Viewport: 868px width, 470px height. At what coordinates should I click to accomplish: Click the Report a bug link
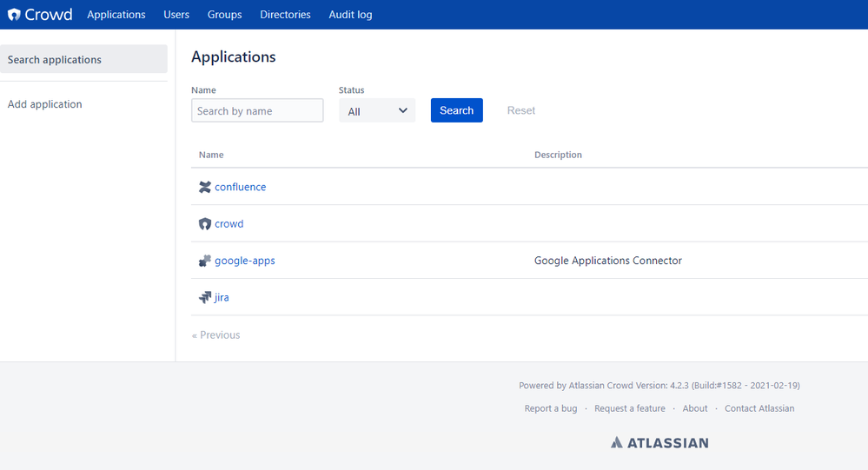pos(551,408)
